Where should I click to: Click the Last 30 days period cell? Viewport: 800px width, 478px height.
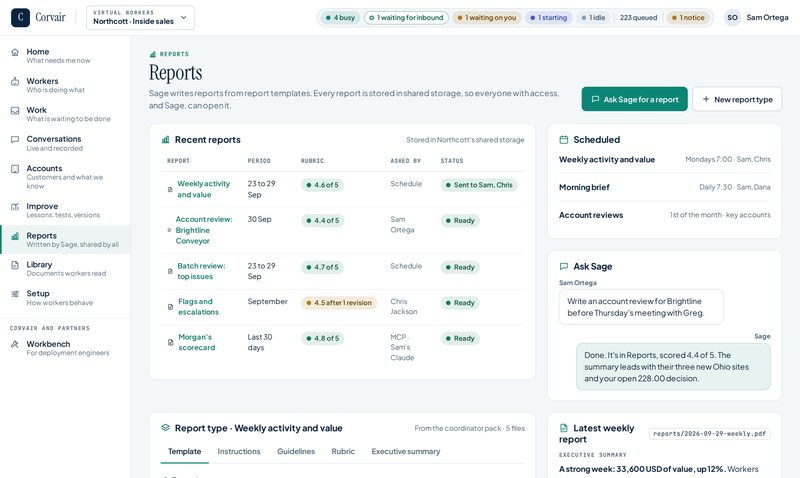coord(260,342)
